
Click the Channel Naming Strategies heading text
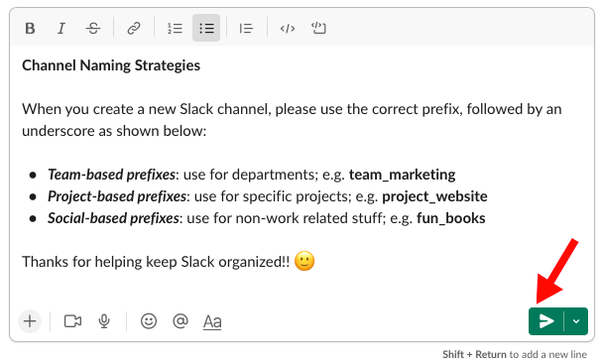coord(111,65)
